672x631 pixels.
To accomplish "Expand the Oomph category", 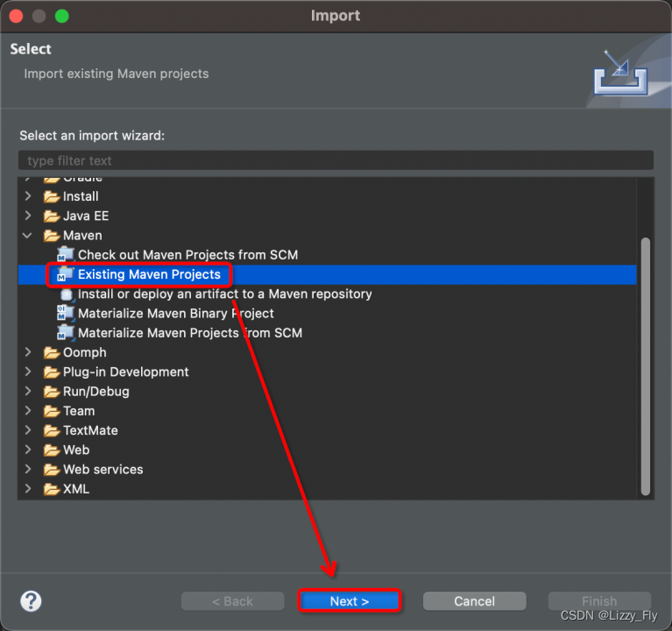I will [28, 352].
